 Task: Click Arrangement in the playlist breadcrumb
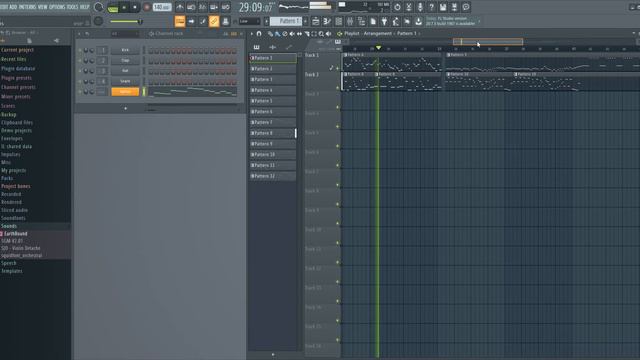378,33
